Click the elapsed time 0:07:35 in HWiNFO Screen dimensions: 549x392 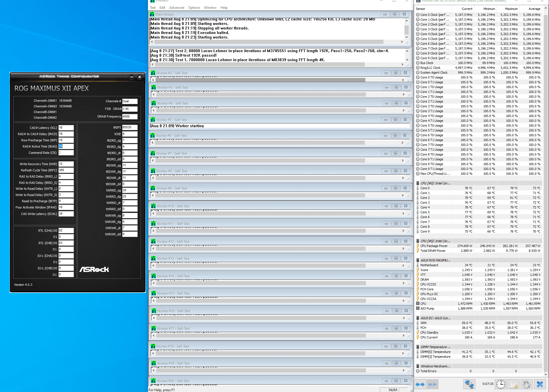click(x=488, y=384)
